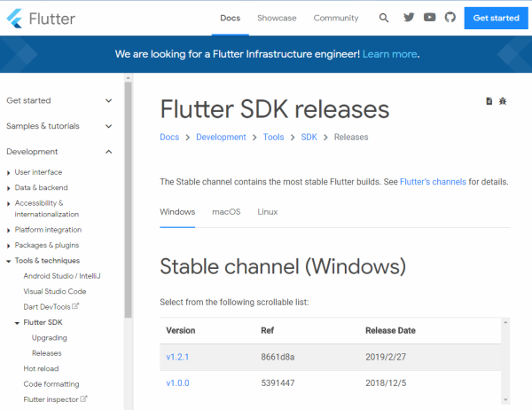Viewport: 532px width, 410px height.
Task: Expand the Platform integration tree item
Action: pyautogui.click(x=9, y=231)
